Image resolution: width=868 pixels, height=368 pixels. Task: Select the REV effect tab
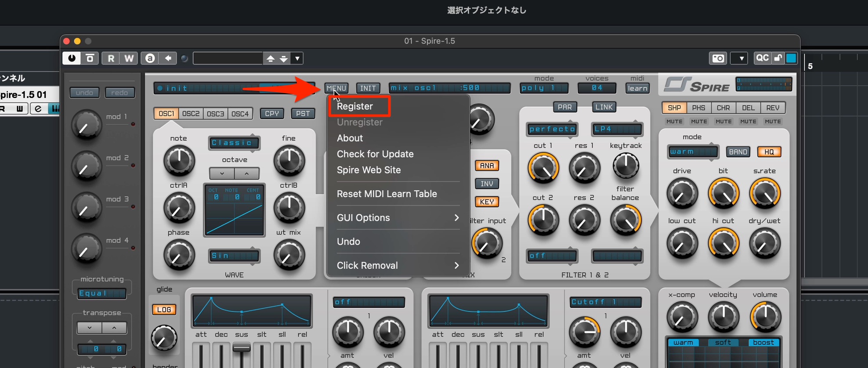(x=773, y=108)
